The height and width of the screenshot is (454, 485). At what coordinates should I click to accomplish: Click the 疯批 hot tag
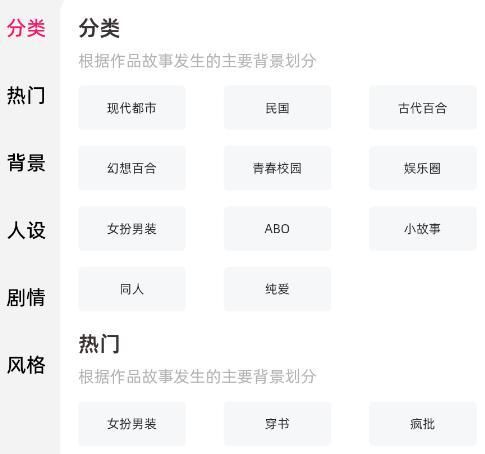tap(423, 424)
